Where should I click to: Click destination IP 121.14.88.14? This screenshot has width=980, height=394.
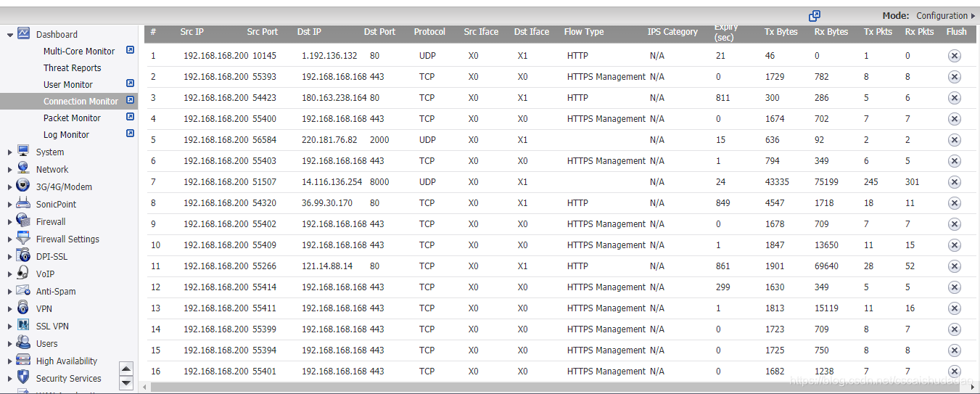click(327, 266)
